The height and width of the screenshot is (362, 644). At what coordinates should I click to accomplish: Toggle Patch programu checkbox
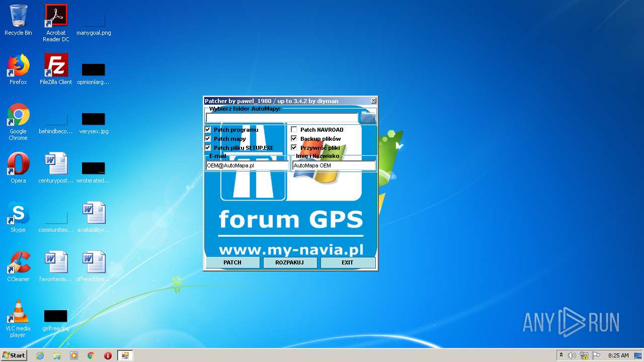pyautogui.click(x=208, y=130)
